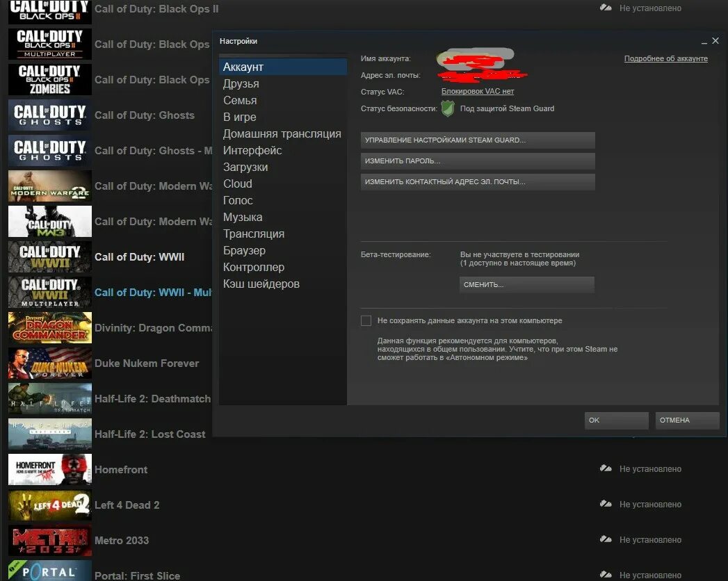This screenshot has width=728, height=581.
Task: Open Контроллер settings category
Action: [x=254, y=268]
